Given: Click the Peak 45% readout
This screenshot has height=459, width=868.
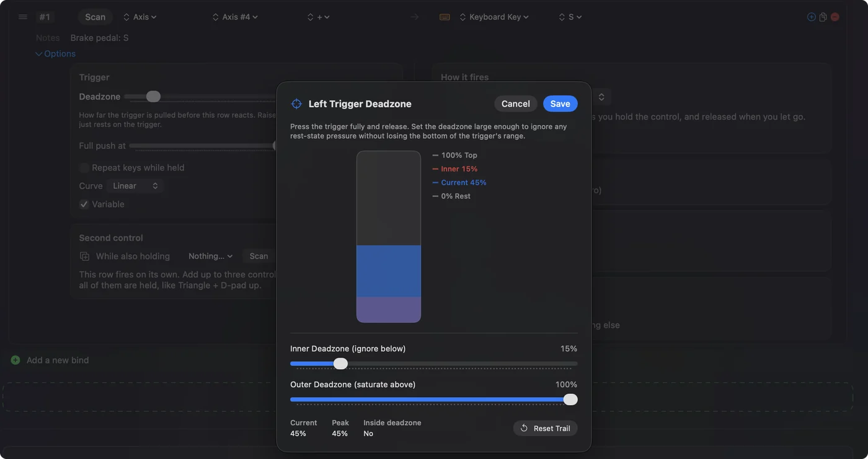Looking at the screenshot, I should 340,428.
